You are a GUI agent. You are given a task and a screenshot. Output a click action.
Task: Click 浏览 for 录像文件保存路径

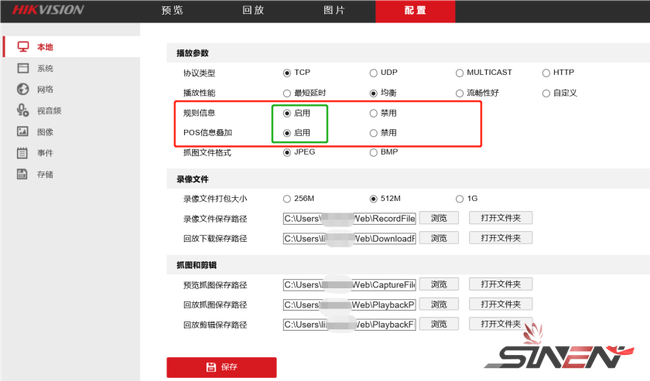tap(439, 218)
